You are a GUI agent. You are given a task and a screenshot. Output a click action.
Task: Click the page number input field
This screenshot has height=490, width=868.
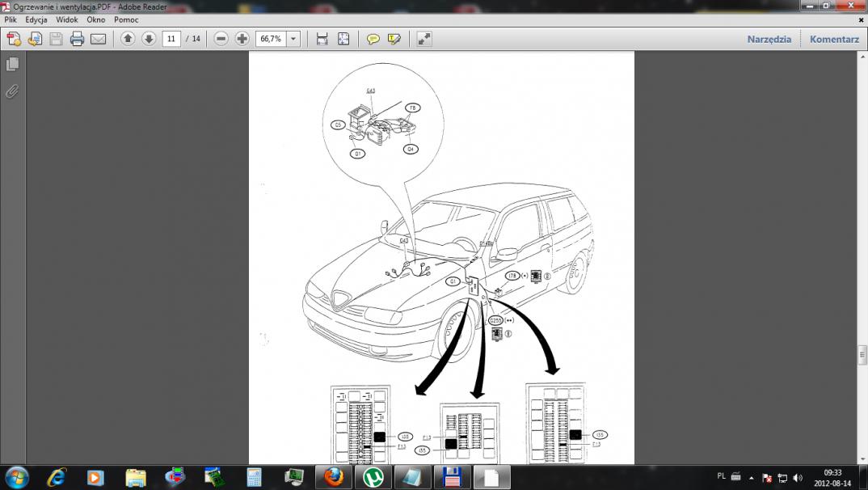click(x=171, y=39)
